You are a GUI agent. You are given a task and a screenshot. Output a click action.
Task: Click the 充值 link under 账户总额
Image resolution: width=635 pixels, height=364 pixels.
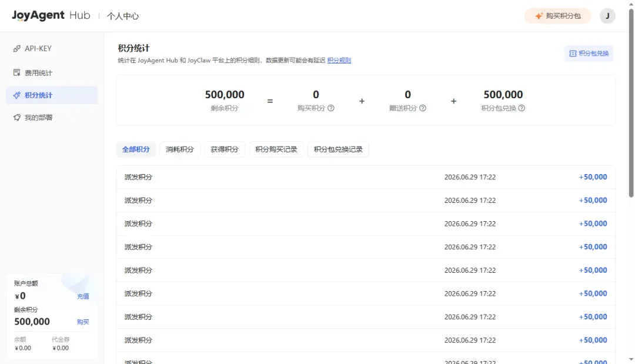click(83, 296)
